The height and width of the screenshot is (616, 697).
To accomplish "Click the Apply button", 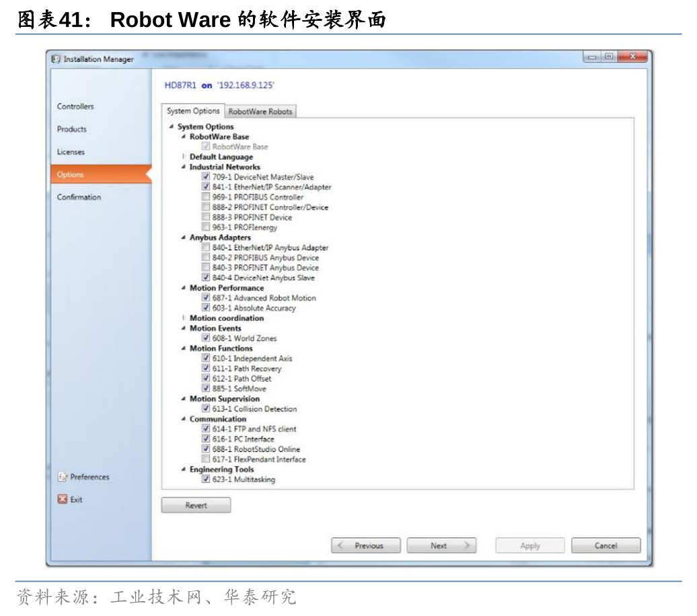I will pos(530,546).
